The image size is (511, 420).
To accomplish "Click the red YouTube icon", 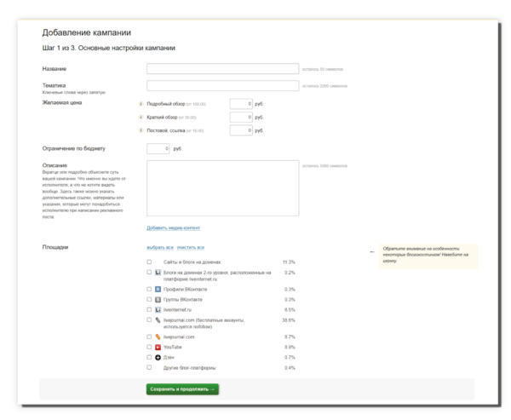I will pyautogui.click(x=158, y=348).
